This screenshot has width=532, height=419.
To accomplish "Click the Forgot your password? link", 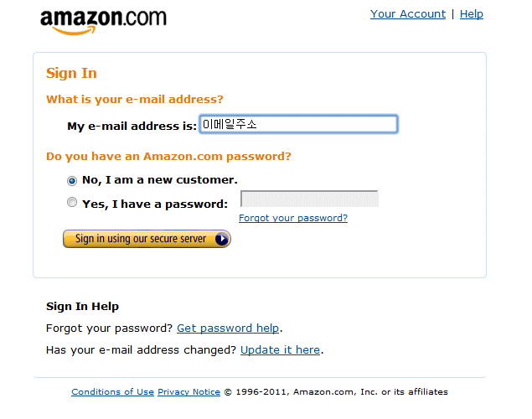I will [x=293, y=218].
